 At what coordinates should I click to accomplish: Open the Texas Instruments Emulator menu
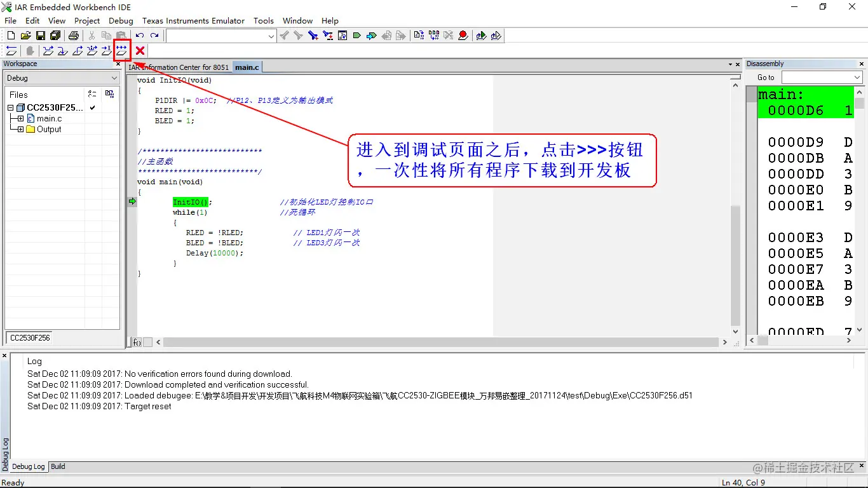pyautogui.click(x=193, y=20)
